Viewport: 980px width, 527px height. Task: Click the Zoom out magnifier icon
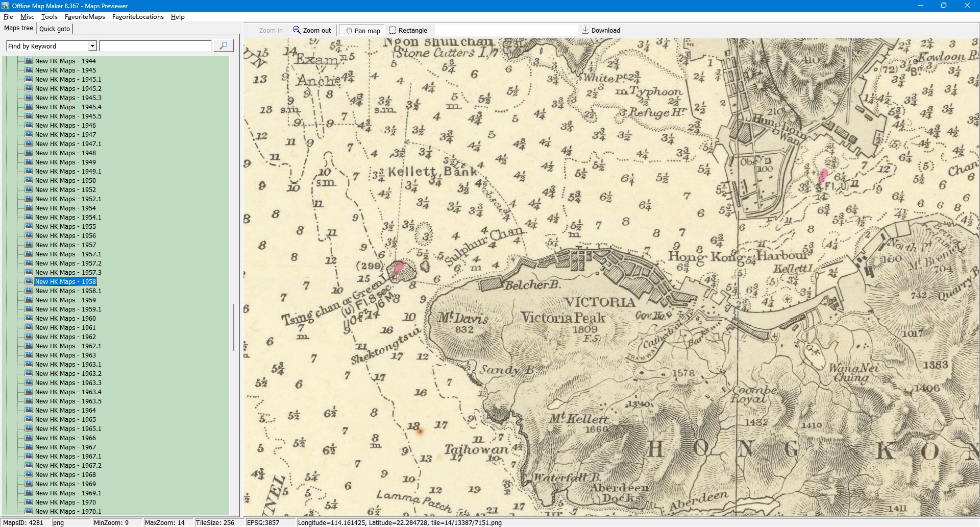[x=297, y=30]
